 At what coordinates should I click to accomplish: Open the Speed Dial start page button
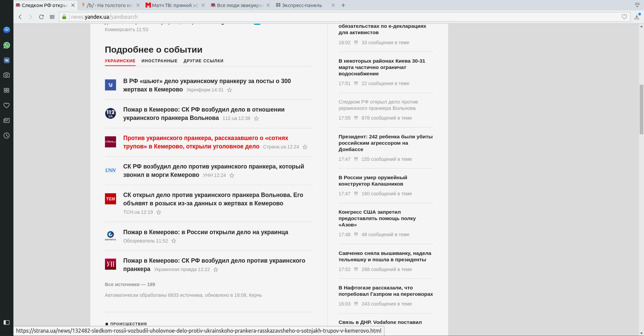(x=52, y=17)
